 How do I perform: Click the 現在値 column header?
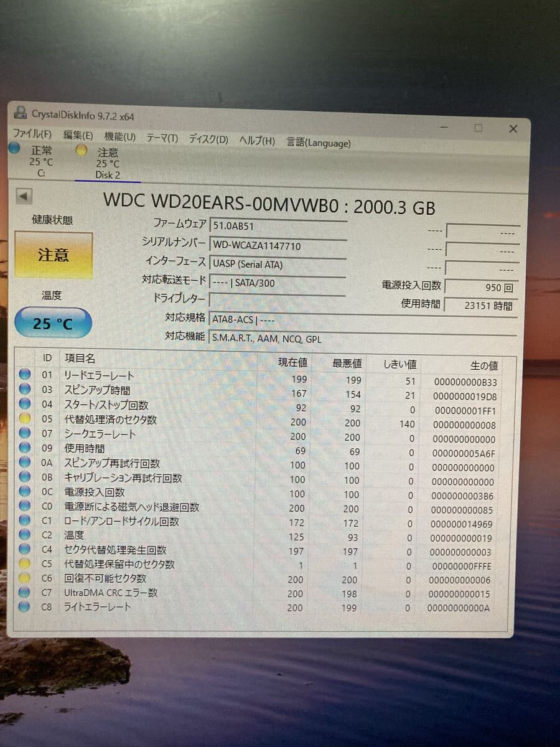pyautogui.click(x=292, y=362)
